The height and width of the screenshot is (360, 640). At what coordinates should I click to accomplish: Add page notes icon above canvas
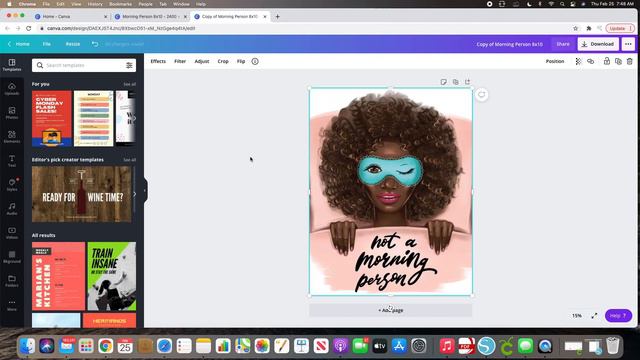444,82
